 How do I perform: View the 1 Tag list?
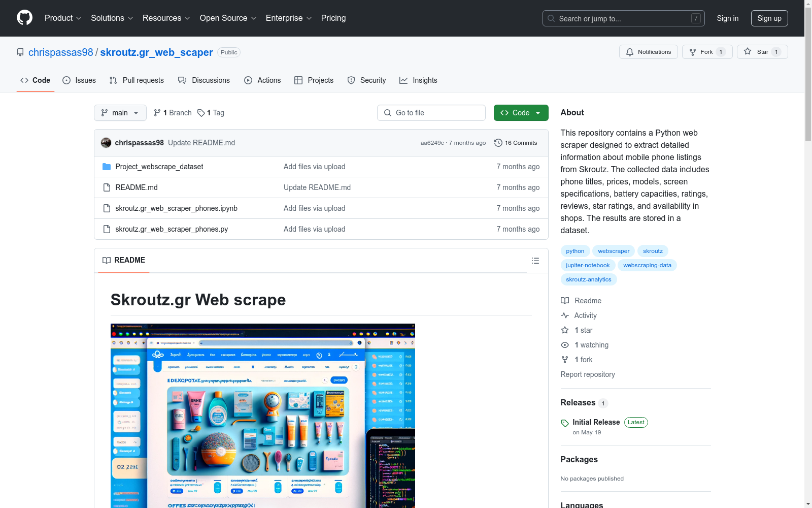click(211, 113)
